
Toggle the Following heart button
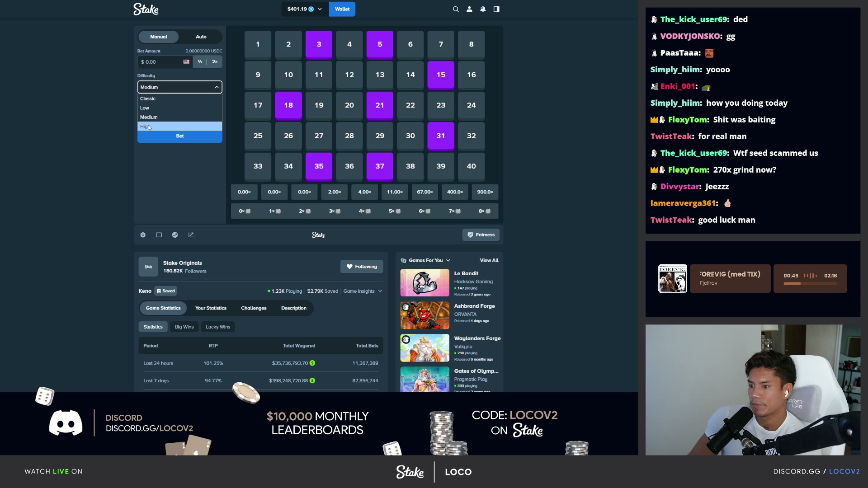pos(362,267)
